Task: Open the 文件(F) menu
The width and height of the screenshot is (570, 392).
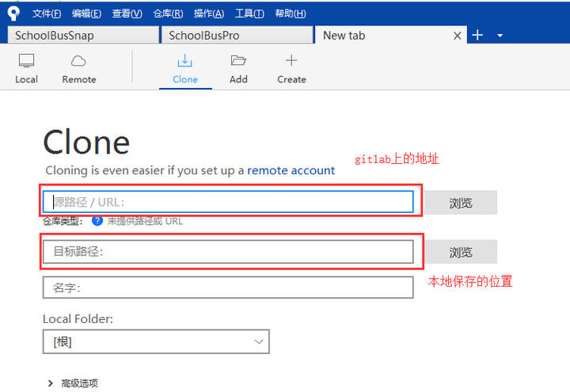Action: point(47,13)
